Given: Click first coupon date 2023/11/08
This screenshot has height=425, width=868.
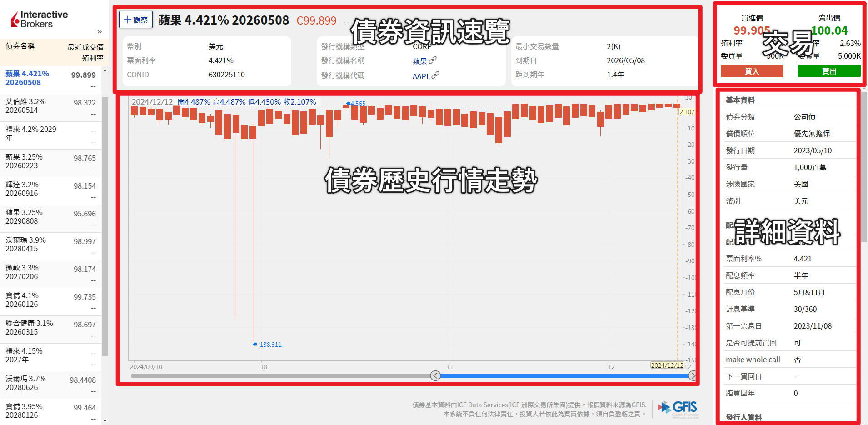Looking at the screenshot, I should [813, 326].
